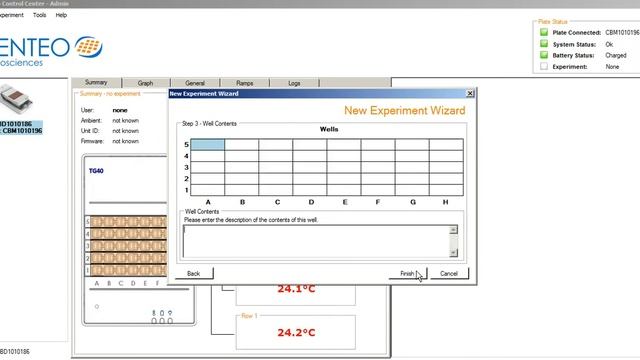Switch to the Summary tab
The width and height of the screenshot is (640, 360).
96,82
